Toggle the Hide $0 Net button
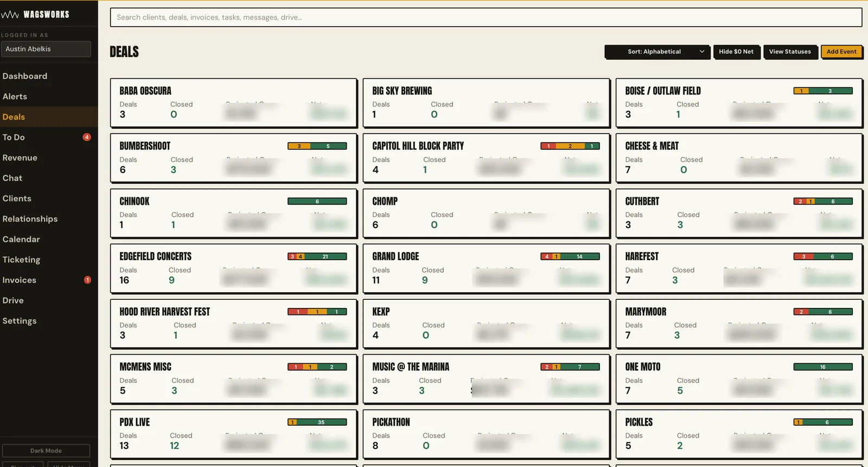868x467 pixels. click(736, 52)
